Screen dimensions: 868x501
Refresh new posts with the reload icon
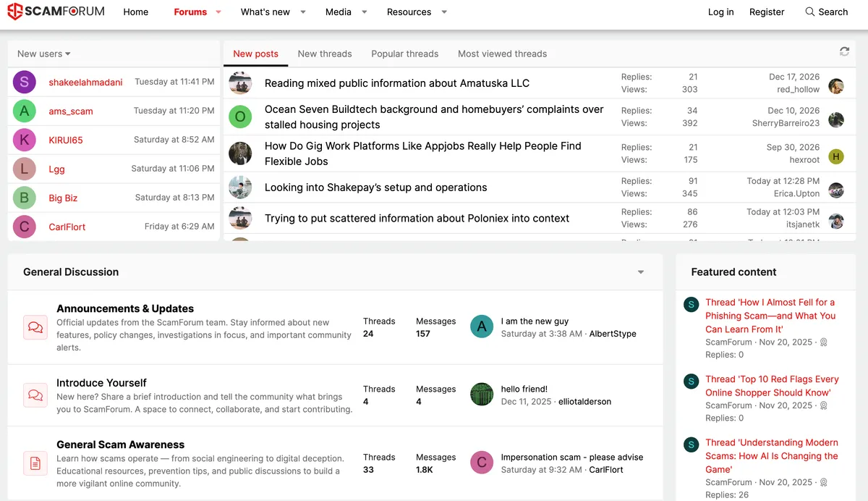point(844,51)
